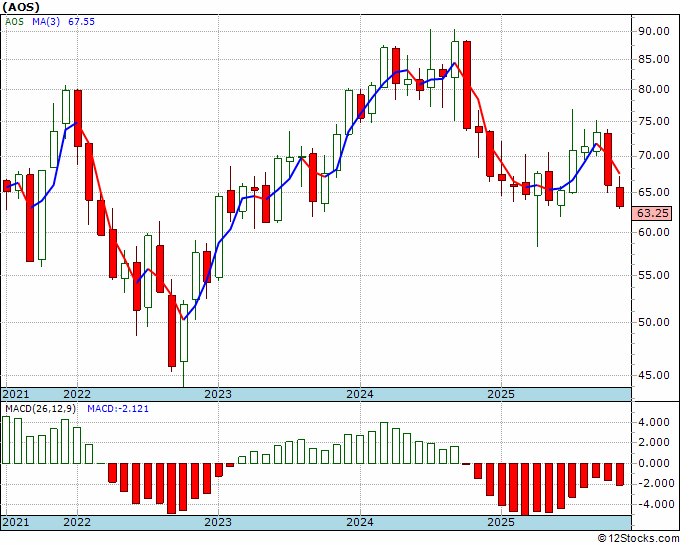The image size is (680, 546).
Task: Click the 70.00 price axis label
Action: point(654,155)
